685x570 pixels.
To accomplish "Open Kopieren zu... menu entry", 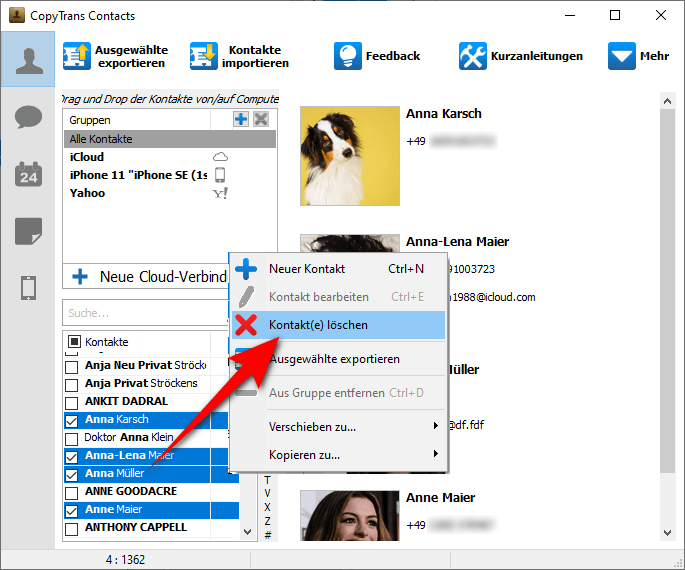I will click(x=339, y=455).
